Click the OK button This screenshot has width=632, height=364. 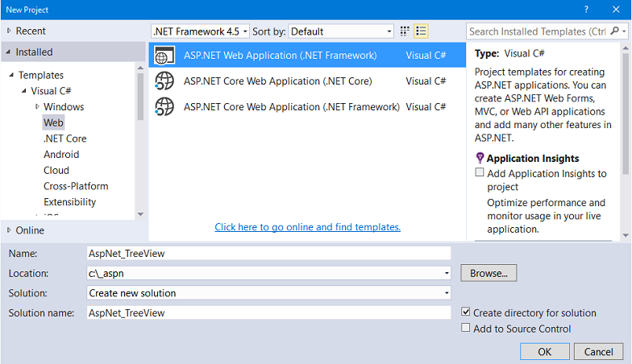point(545,351)
